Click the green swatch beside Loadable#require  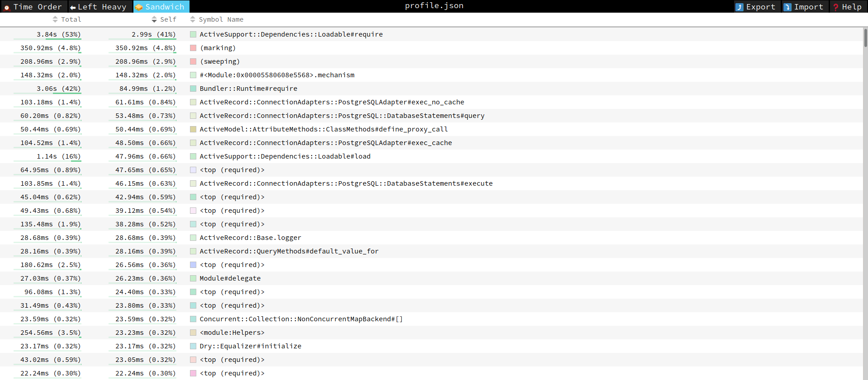[193, 34]
